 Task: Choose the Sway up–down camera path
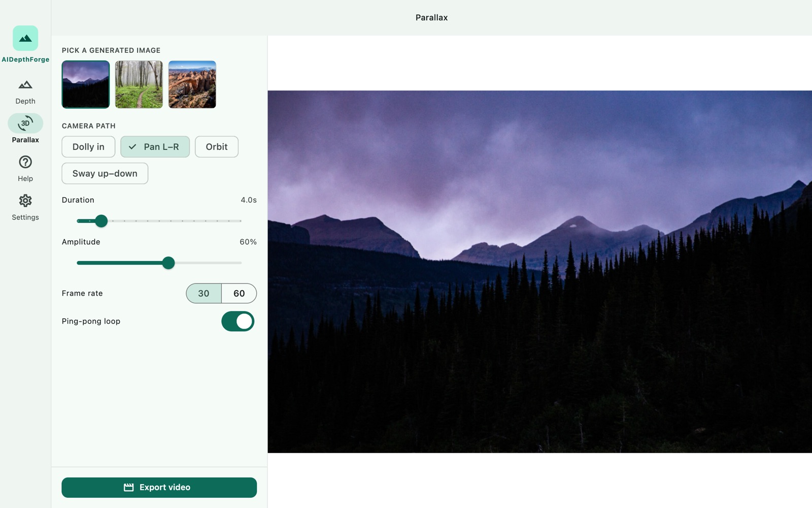tap(105, 173)
